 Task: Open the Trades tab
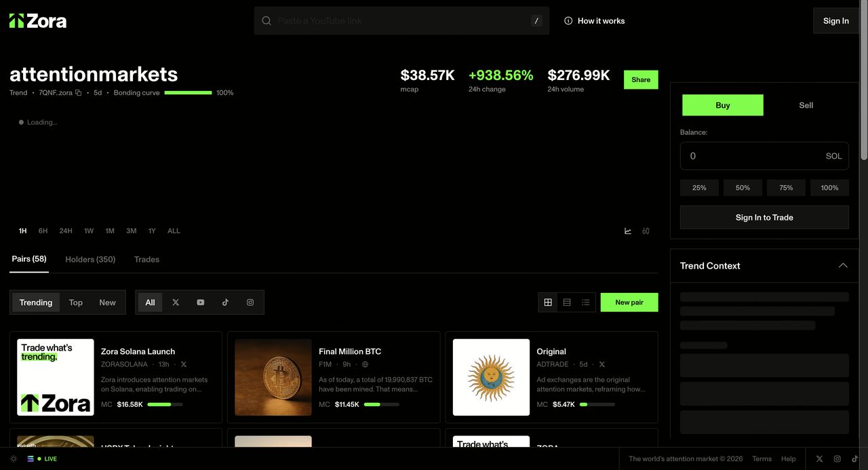(146, 260)
